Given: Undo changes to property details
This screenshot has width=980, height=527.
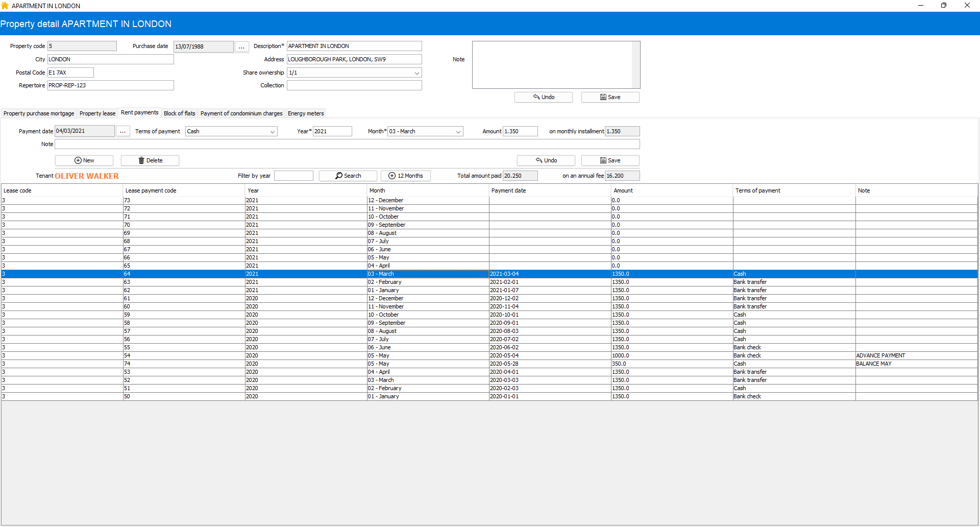Looking at the screenshot, I should [543, 97].
